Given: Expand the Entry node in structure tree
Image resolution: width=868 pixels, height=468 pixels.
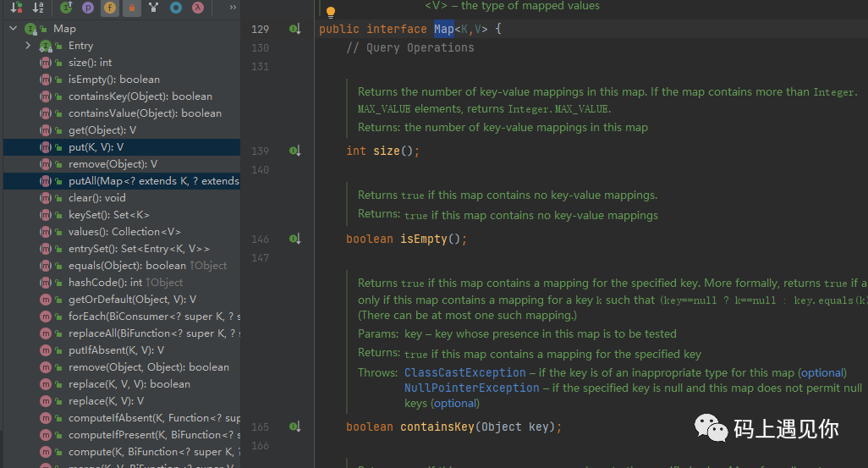Looking at the screenshot, I should click(x=29, y=46).
